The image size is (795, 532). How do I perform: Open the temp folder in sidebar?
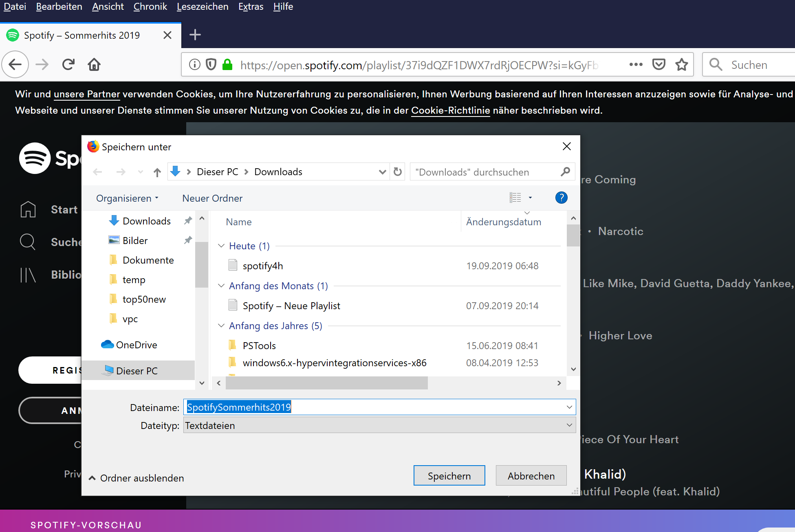(x=127, y=279)
